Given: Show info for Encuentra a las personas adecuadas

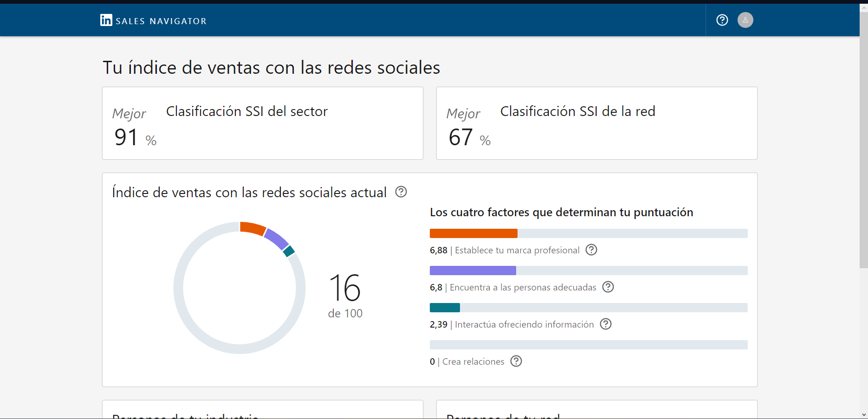Looking at the screenshot, I should [608, 287].
